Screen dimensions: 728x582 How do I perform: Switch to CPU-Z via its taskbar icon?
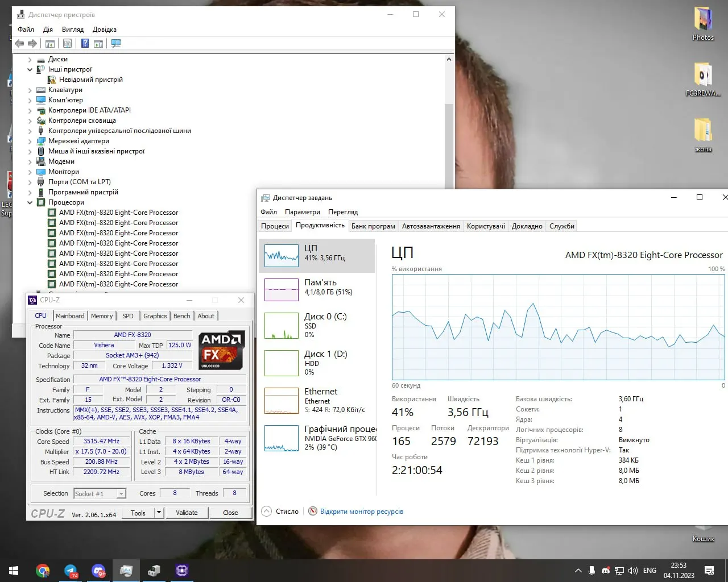click(x=182, y=571)
